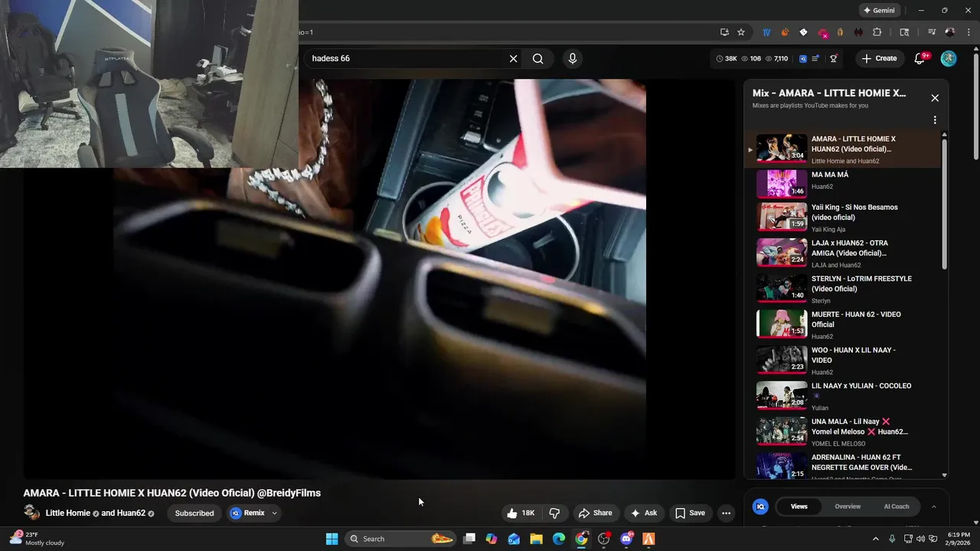Screen dimensions: 980x551
Task: Bookmark this page with the star icon
Action: point(741,32)
